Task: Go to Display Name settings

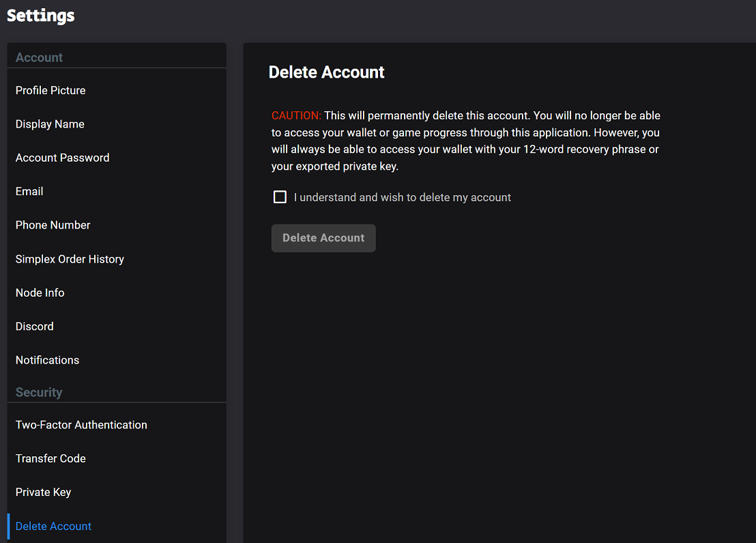Action: tap(117, 124)
